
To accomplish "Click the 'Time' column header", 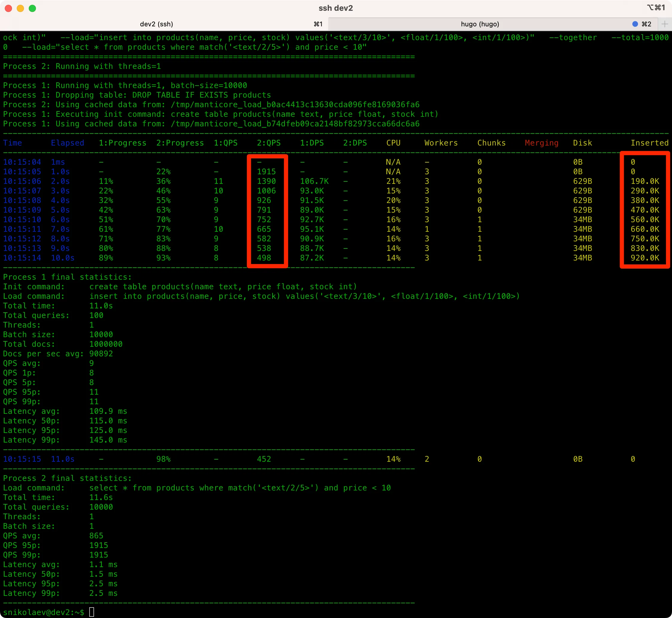I will tap(12, 143).
